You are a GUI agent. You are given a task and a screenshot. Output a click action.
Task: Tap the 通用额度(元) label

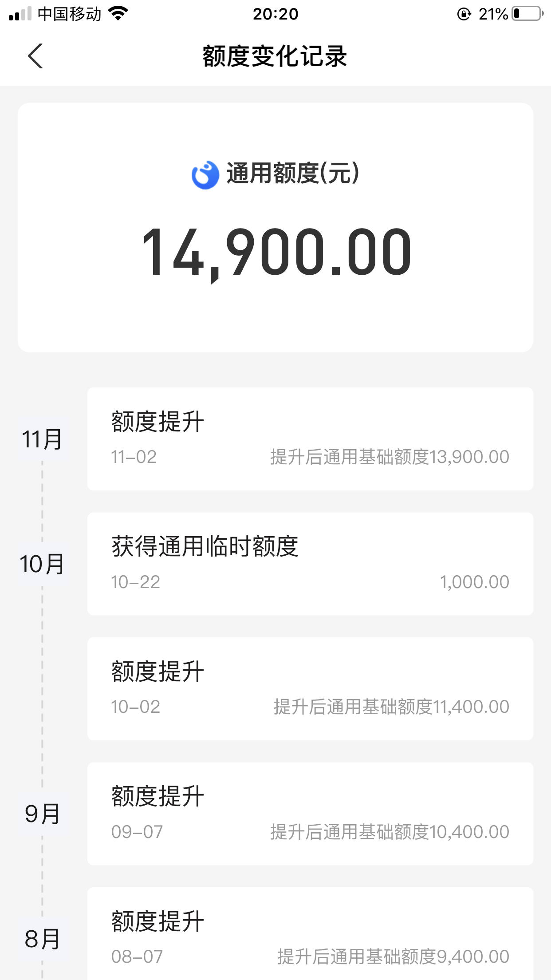point(293,173)
